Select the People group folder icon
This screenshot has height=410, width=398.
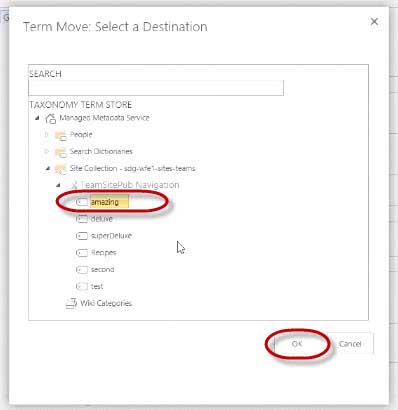point(61,136)
